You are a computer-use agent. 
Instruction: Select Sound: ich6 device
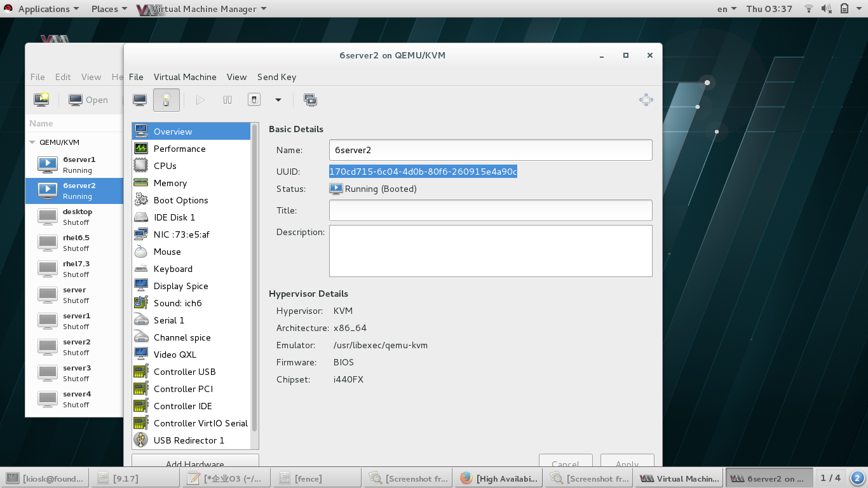[x=191, y=303]
